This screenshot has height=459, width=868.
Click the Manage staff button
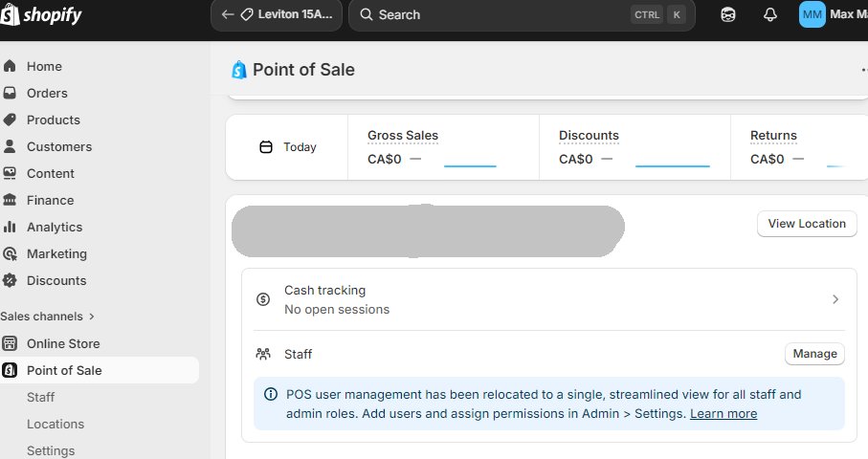814,354
